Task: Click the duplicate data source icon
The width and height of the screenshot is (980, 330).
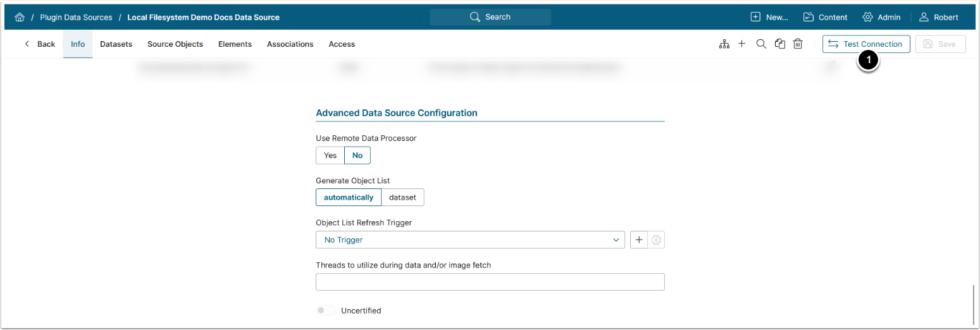Action: pyautogui.click(x=780, y=44)
